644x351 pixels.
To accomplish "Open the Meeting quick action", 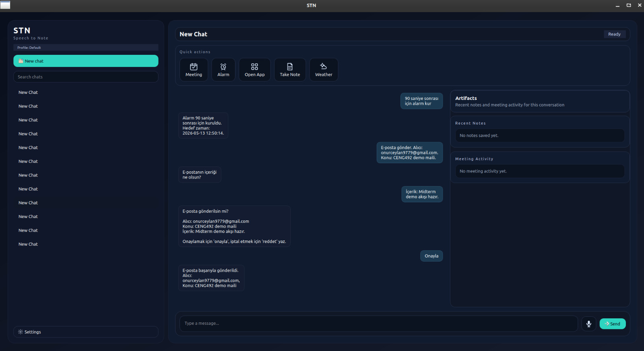I will (194, 70).
